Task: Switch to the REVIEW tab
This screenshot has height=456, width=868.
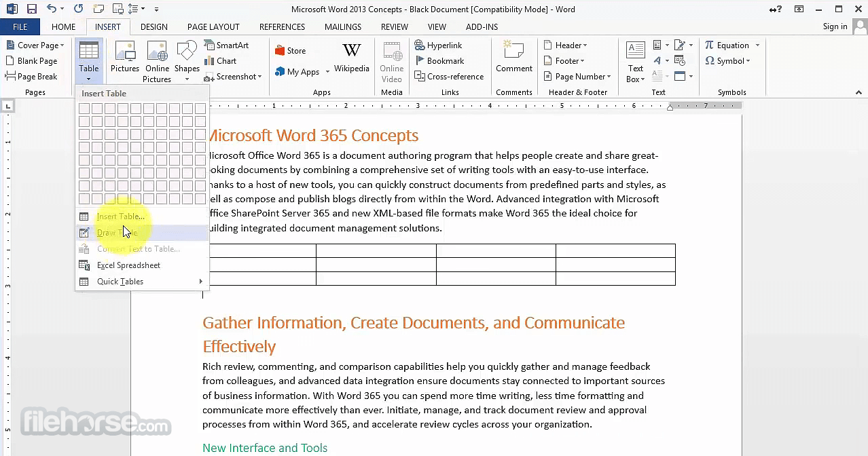Action: (x=395, y=27)
